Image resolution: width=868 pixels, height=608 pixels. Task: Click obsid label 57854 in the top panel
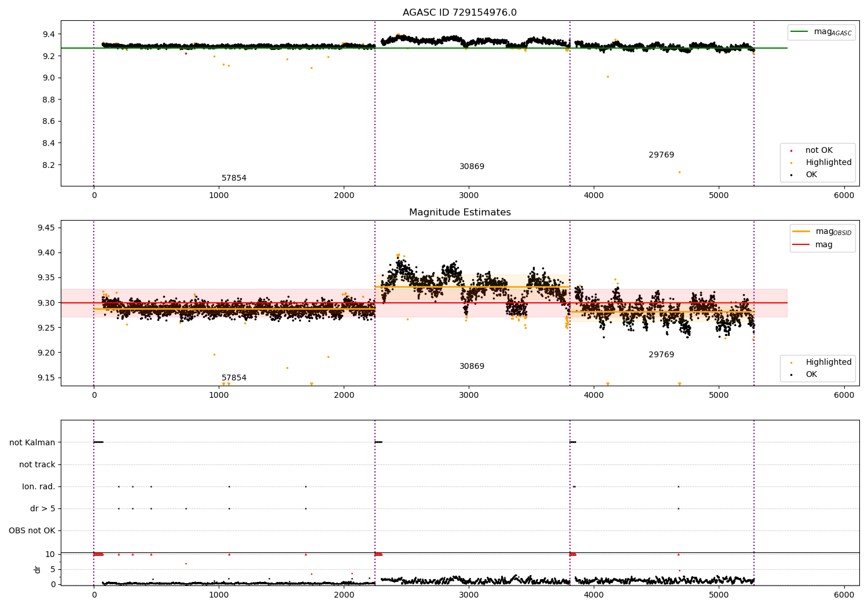(234, 178)
